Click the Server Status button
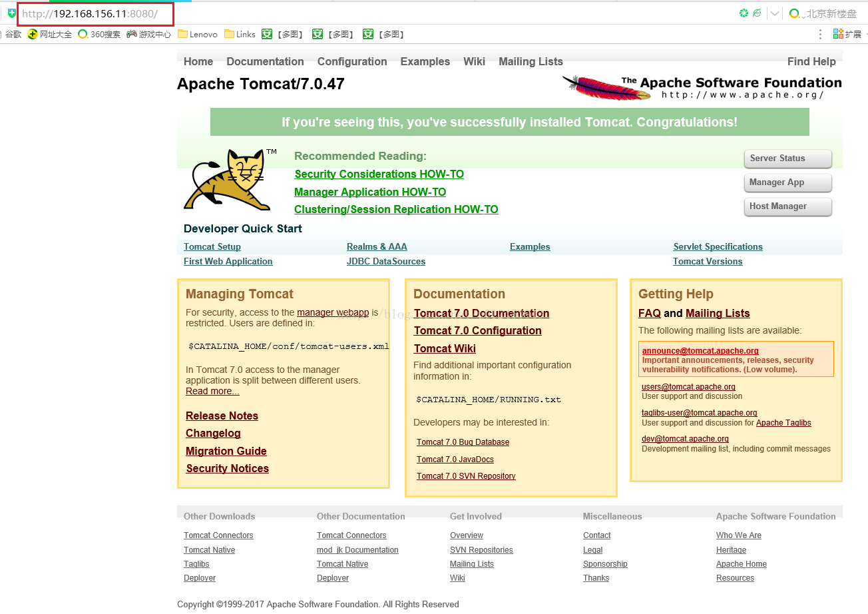The width and height of the screenshot is (868, 614). (787, 158)
